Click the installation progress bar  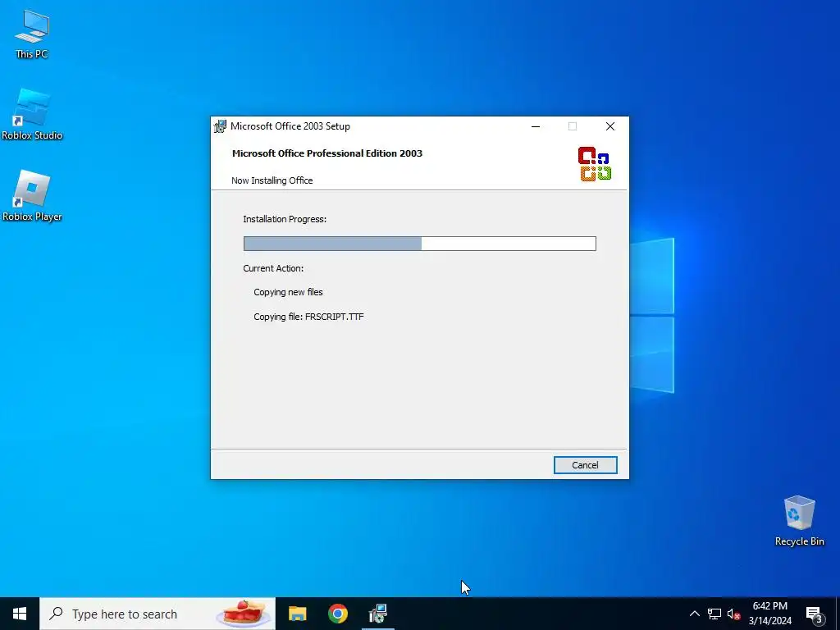419,244
